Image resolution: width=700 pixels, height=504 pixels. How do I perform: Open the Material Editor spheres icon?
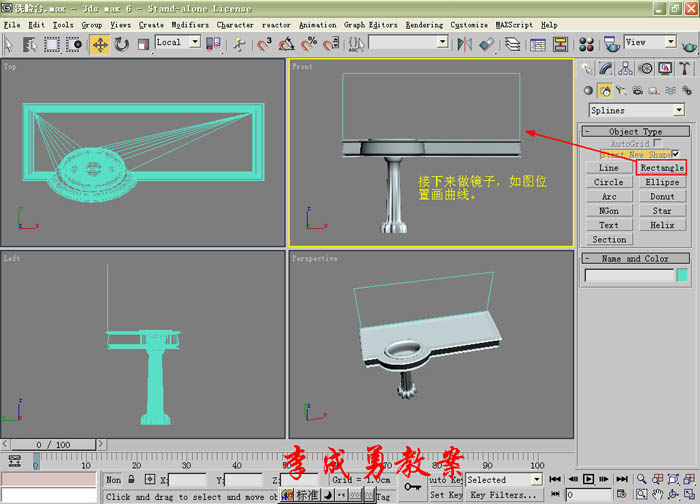pyautogui.click(x=586, y=44)
